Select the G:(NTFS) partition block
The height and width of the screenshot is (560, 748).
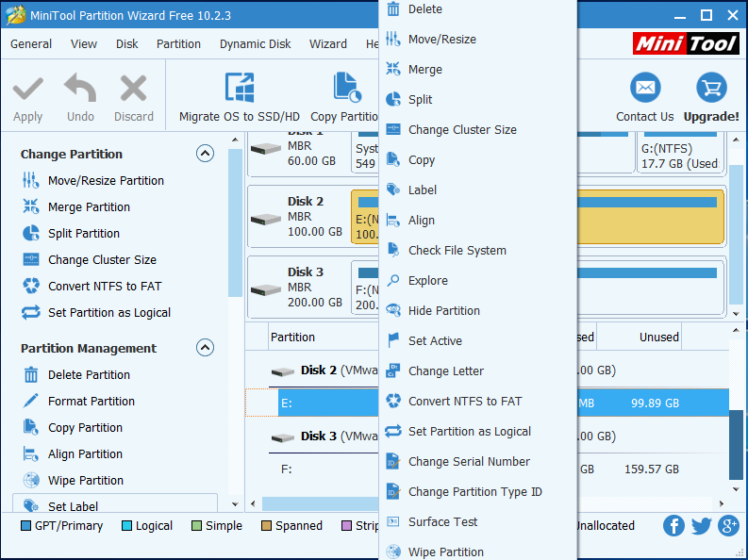[681, 153]
